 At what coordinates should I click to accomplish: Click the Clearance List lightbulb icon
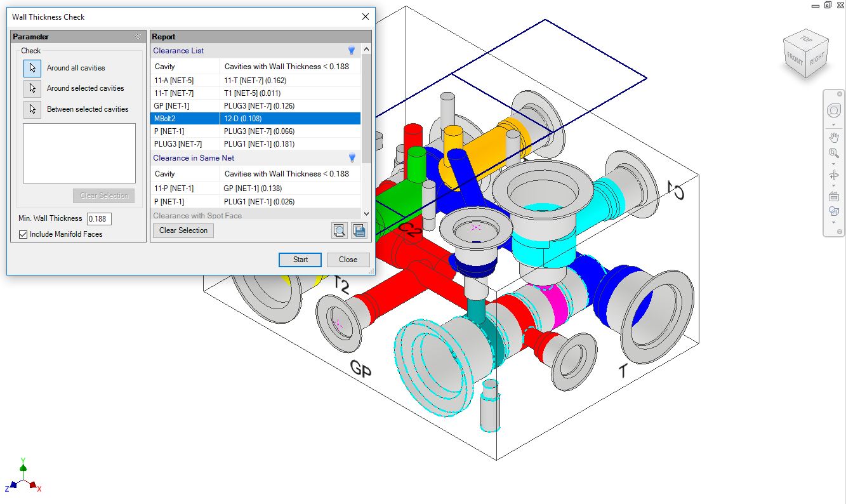point(352,51)
